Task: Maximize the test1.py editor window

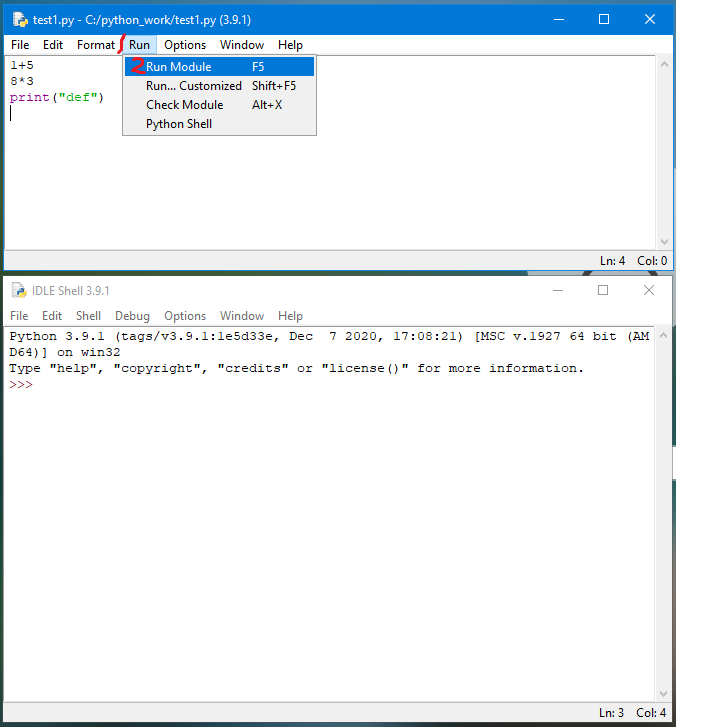Action: [603, 19]
